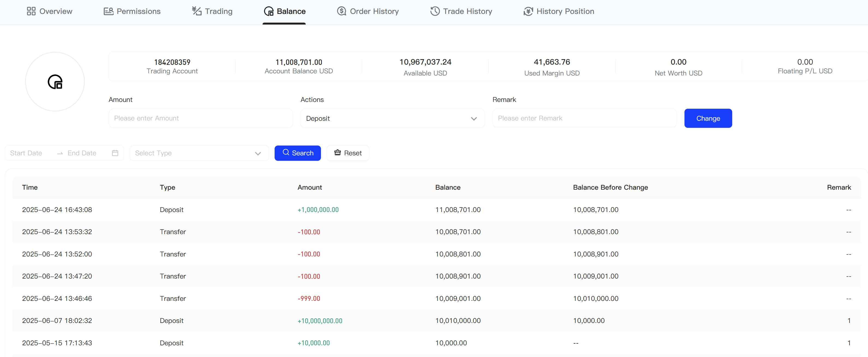This screenshot has height=357, width=868.
Task: Click the +1,000,000.00 deposit amount
Action: point(318,210)
